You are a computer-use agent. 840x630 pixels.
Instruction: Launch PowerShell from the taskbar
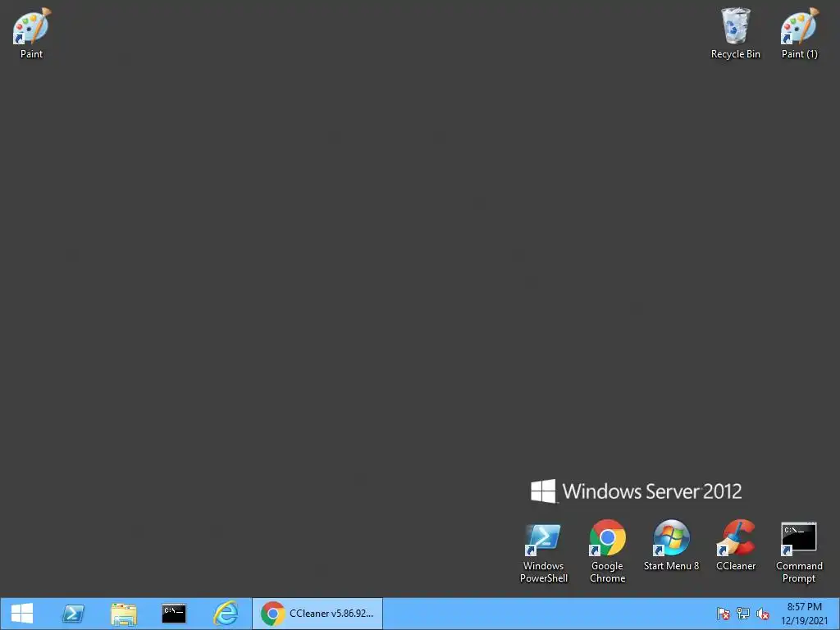pyautogui.click(x=73, y=614)
